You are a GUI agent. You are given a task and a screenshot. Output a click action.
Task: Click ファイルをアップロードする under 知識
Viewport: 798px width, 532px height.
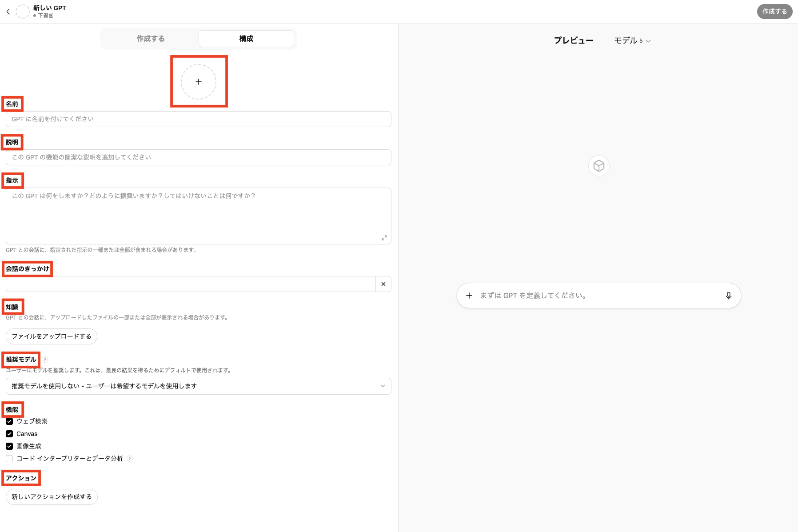pyautogui.click(x=51, y=336)
